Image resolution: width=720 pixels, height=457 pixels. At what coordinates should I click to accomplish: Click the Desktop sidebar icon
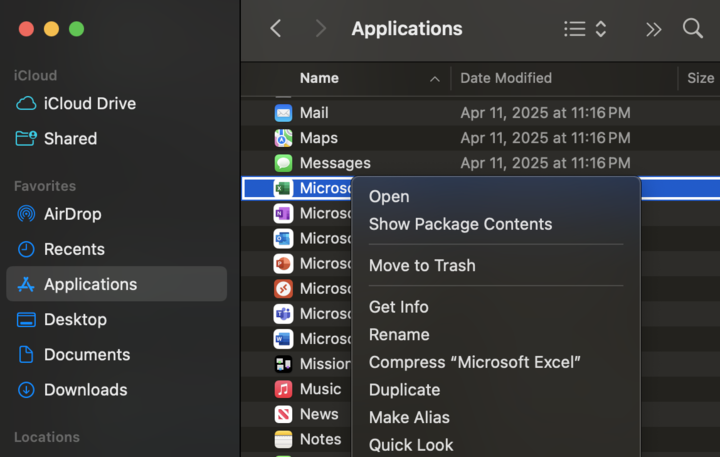26,319
